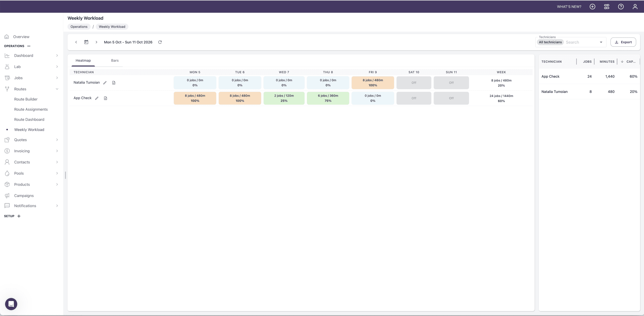
Task: Click the MINUTES column header
Action: [607, 62]
